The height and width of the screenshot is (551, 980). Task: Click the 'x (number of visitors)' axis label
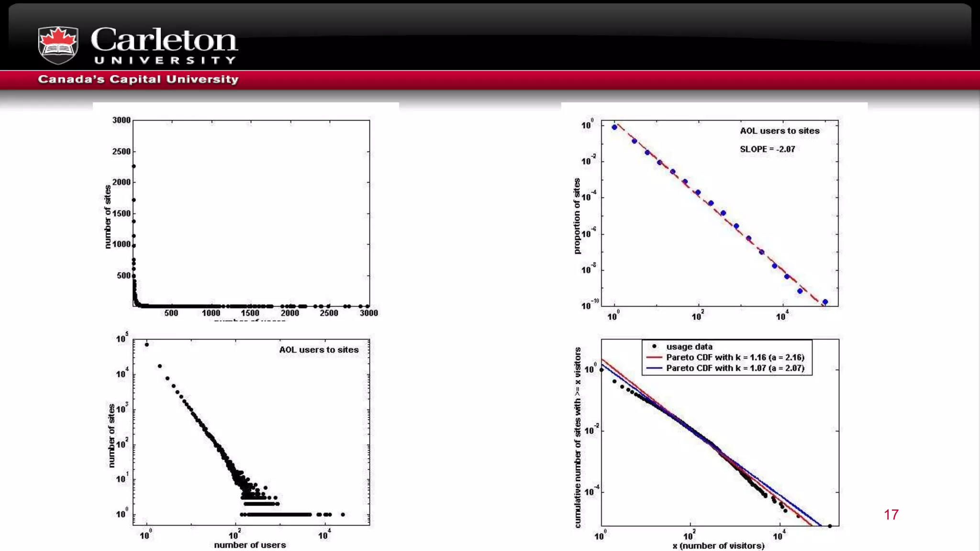[x=718, y=546]
